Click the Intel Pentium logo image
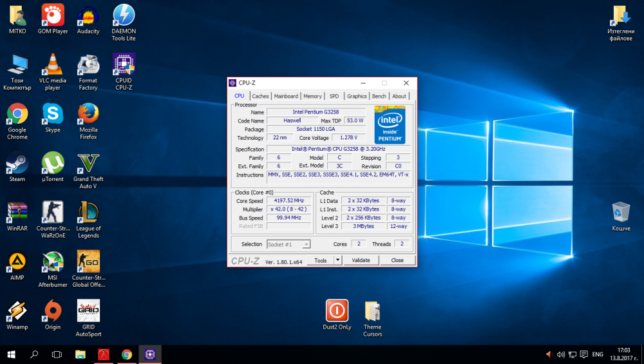Viewport: 644px width, 364px height. 390,124
